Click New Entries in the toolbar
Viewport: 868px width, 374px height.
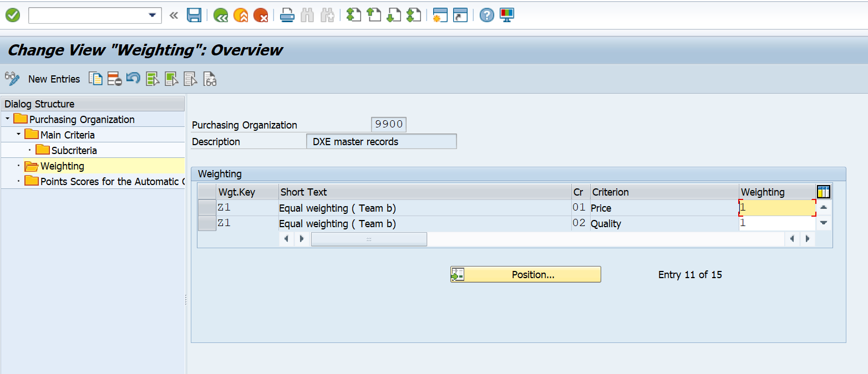pos(54,79)
